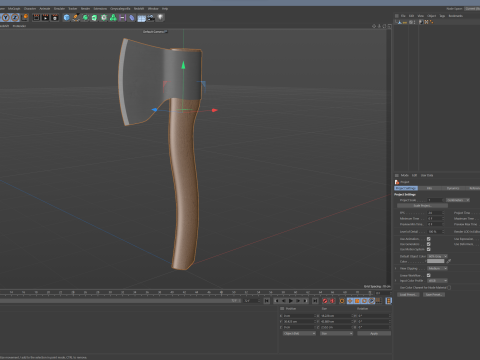The image size is (480, 360).
Task: Render to Picture Viewer icon
Action: (x=45, y=17)
